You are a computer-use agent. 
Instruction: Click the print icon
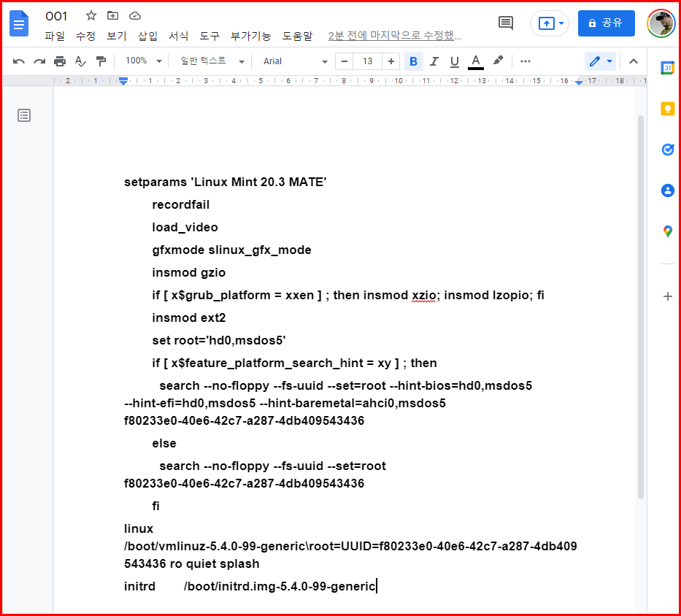60,61
